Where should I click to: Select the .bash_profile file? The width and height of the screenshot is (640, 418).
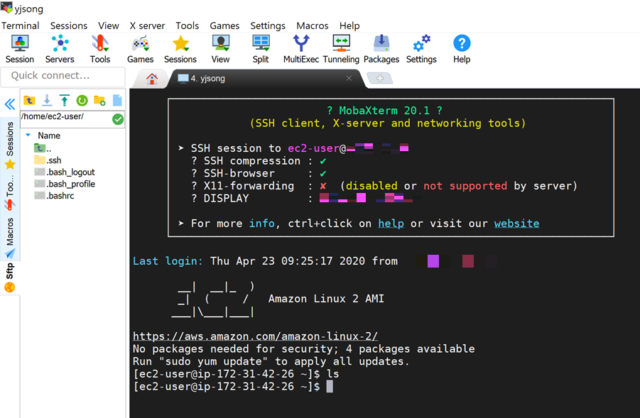(64, 184)
